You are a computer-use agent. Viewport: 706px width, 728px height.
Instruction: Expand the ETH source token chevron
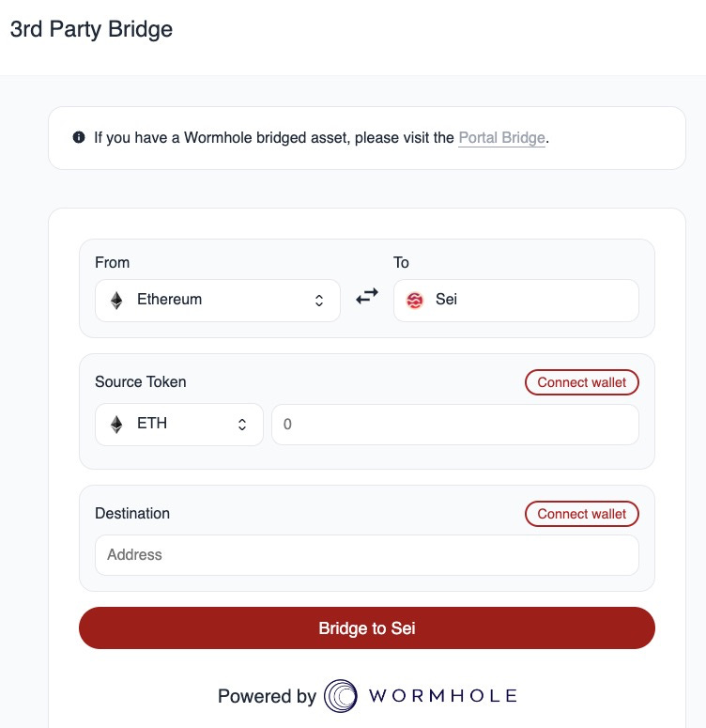coord(242,425)
